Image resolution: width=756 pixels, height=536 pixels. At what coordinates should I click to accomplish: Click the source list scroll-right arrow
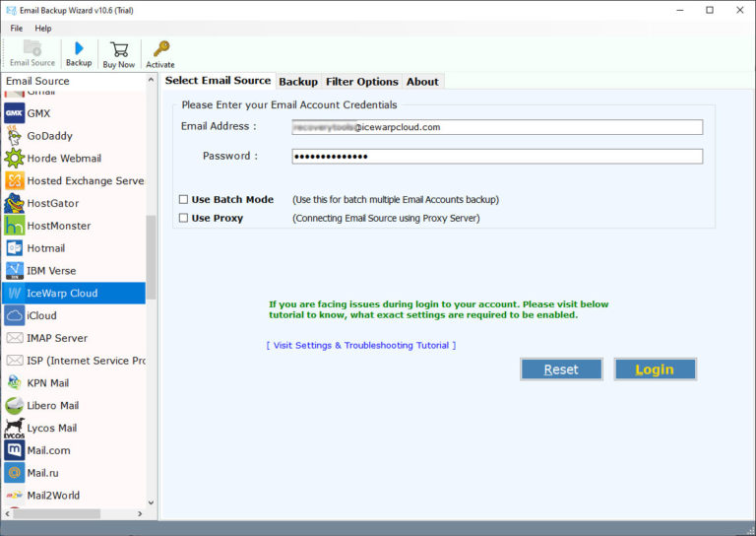click(140, 513)
